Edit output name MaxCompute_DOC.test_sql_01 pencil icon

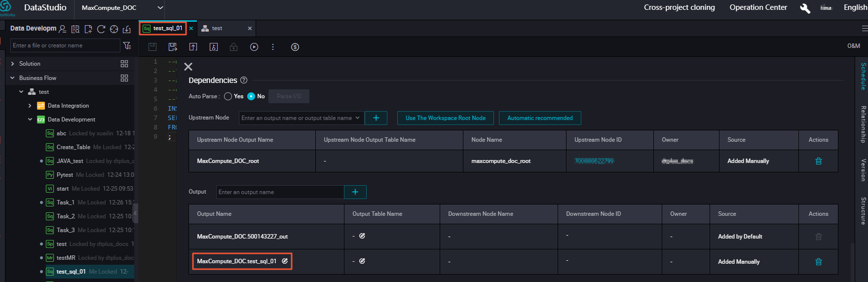tap(285, 261)
